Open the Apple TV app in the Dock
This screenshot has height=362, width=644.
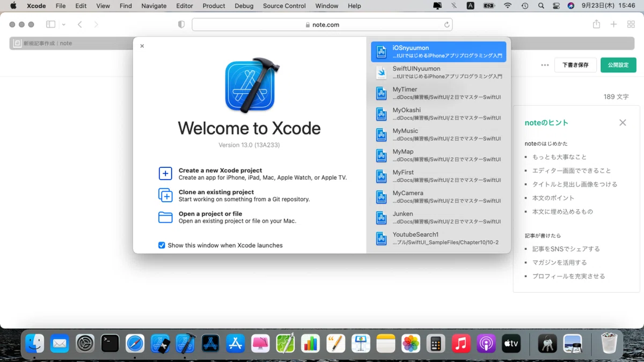511,343
